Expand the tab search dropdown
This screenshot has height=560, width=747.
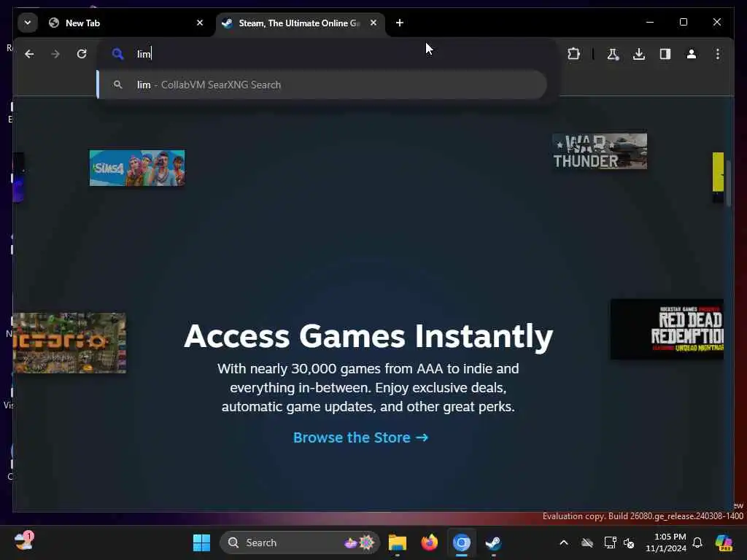(28, 23)
